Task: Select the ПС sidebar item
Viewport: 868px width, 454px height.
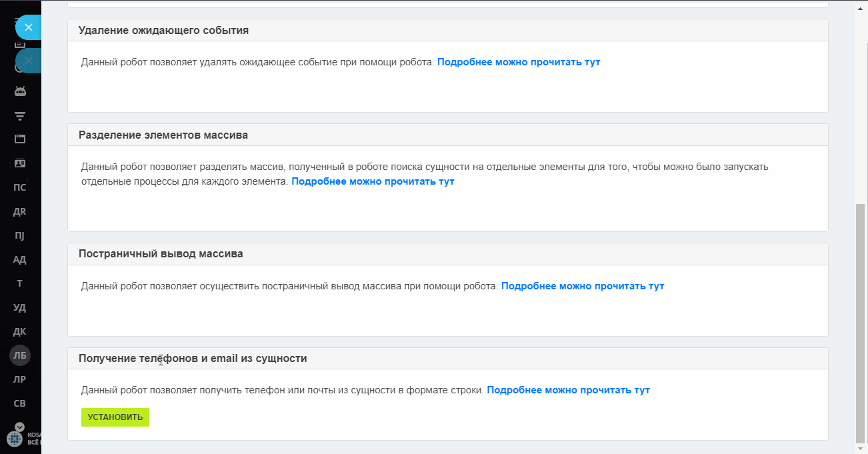Action: tap(20, 187)
